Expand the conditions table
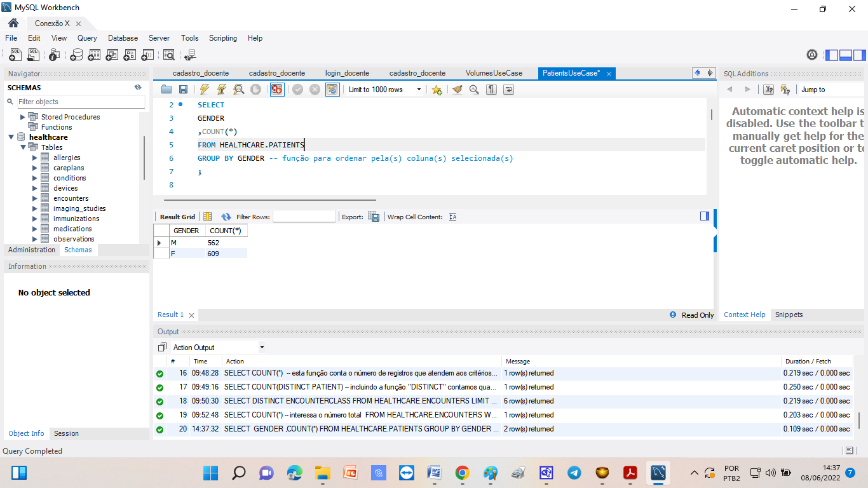The width and height of the screenshot is (868, 488). pyautogui.click(x=35, y=178)
